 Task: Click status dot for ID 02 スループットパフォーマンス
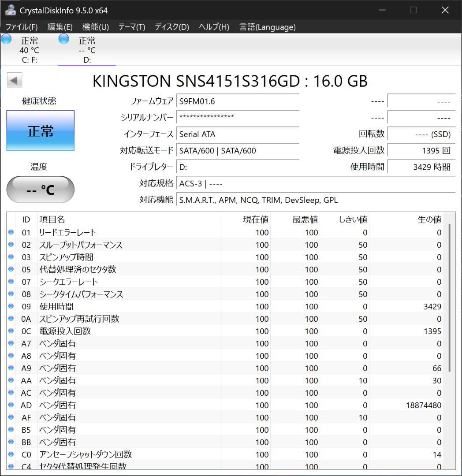[x=11, y=244]
